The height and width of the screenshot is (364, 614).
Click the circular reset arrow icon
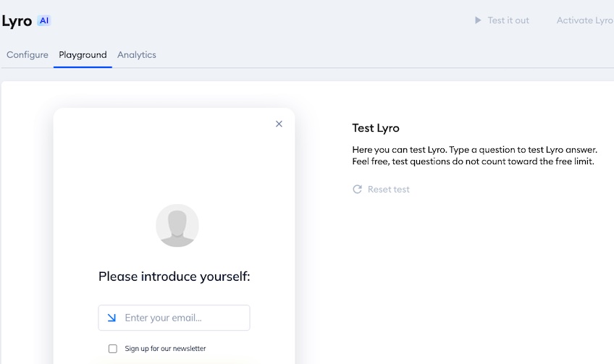pyautogui.click(x=357, y=190)
